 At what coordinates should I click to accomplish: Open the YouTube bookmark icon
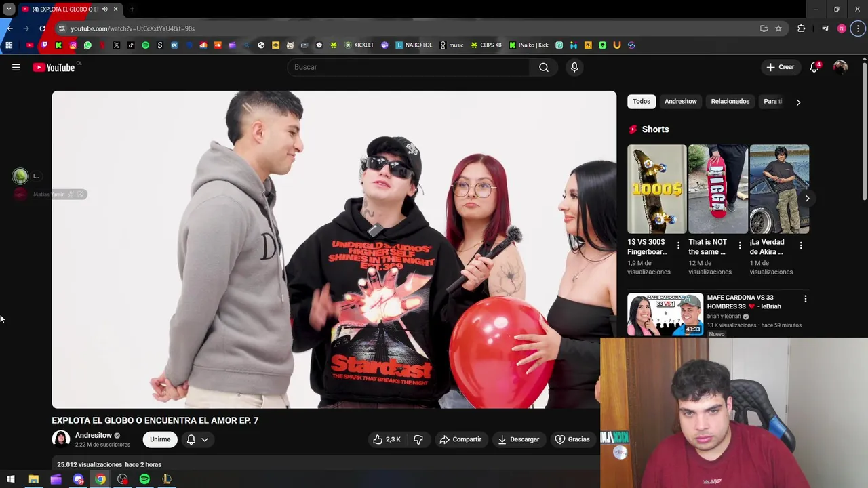coord(30,45)
